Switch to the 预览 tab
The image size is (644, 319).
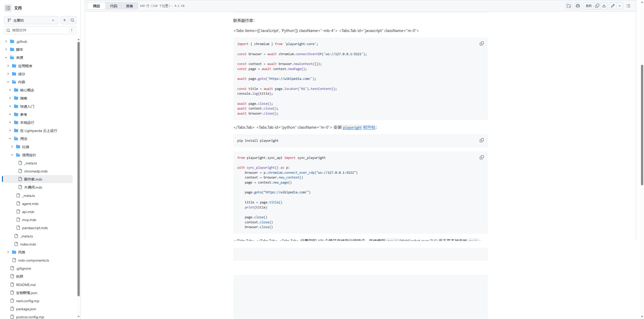click(x=96, y=6)
